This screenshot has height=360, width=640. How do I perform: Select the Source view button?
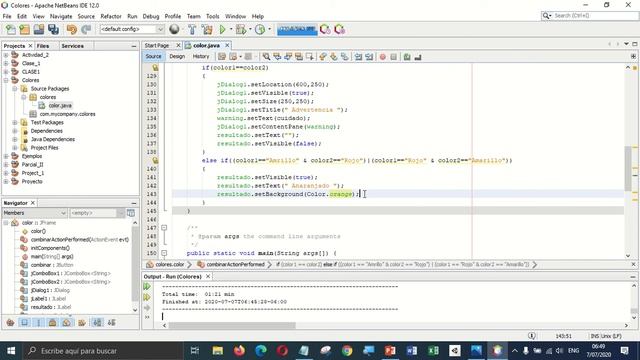[153, 56]
